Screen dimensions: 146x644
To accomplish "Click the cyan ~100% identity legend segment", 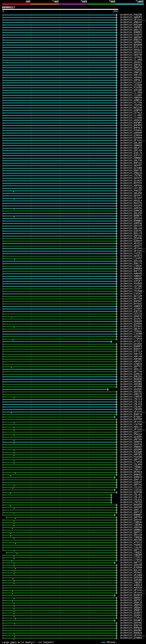I will (x=129, y=4).
